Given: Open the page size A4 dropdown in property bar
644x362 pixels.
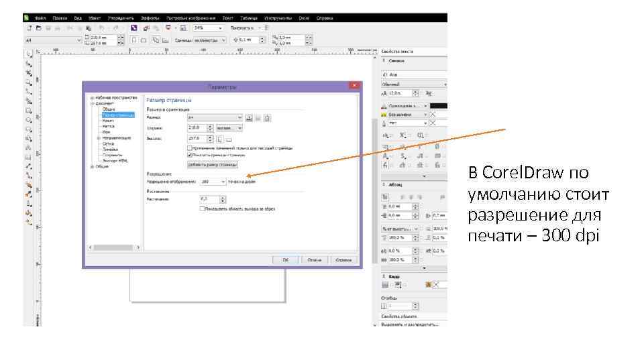Looking at the screenshot, I should [53, 40].
